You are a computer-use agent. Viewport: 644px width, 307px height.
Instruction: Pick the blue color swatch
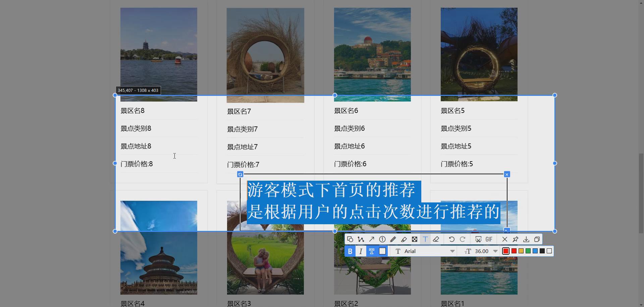click(535, 251)
